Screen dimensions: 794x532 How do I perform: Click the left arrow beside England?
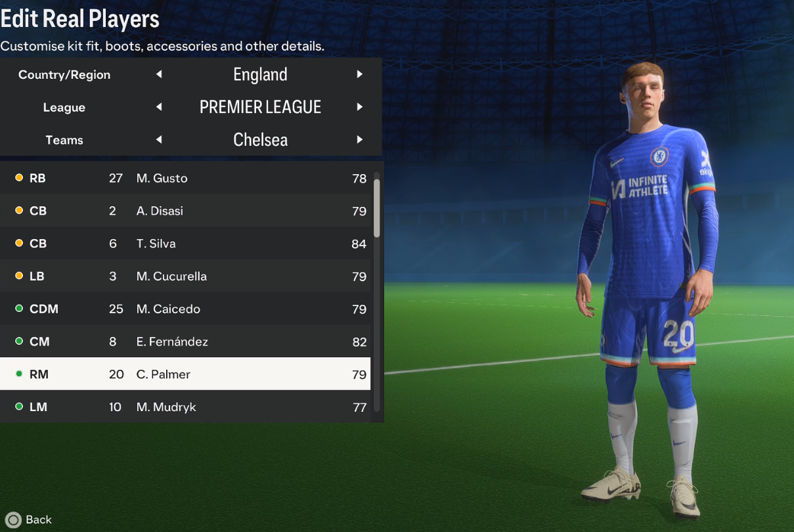159,74
